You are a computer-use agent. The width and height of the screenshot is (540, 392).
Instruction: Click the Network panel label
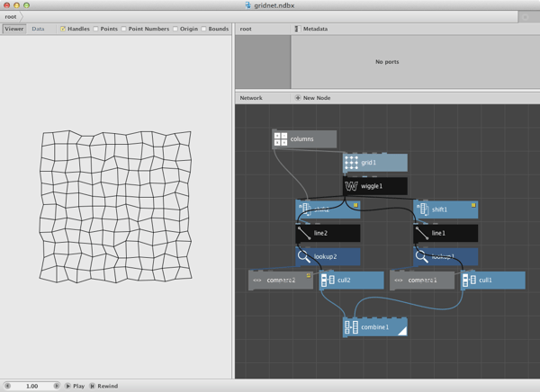pos(251,98)
